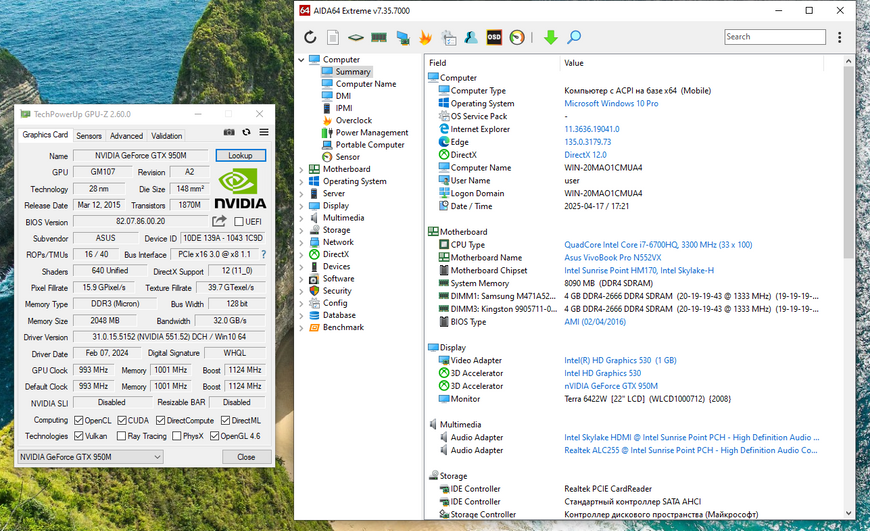Click the magnifier Find icon in toolbar
This screenshot has width=870, height=531.
pos(574,37)
